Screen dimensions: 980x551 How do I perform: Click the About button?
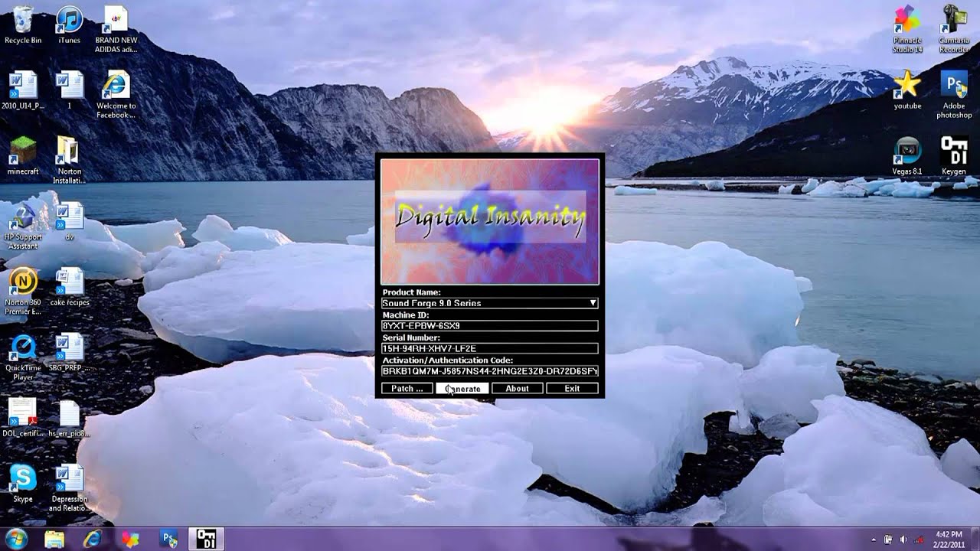click(518, 389)
